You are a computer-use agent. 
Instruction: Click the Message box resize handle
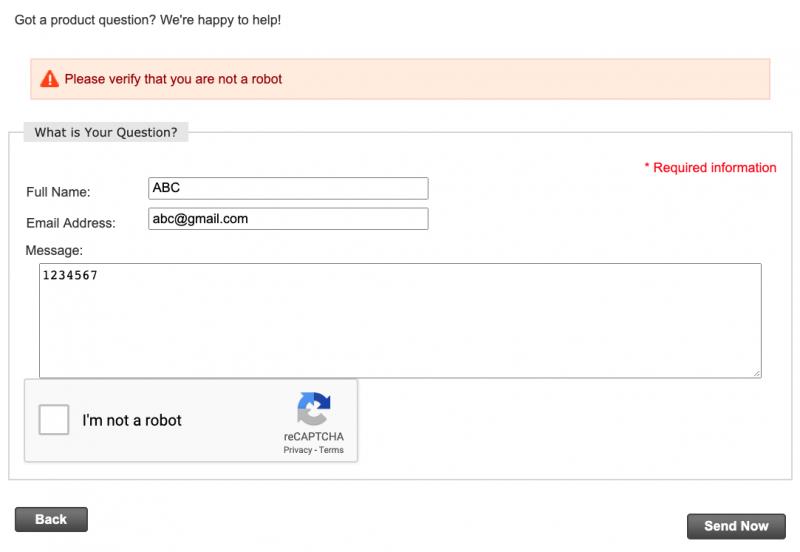tap(757, 373)
